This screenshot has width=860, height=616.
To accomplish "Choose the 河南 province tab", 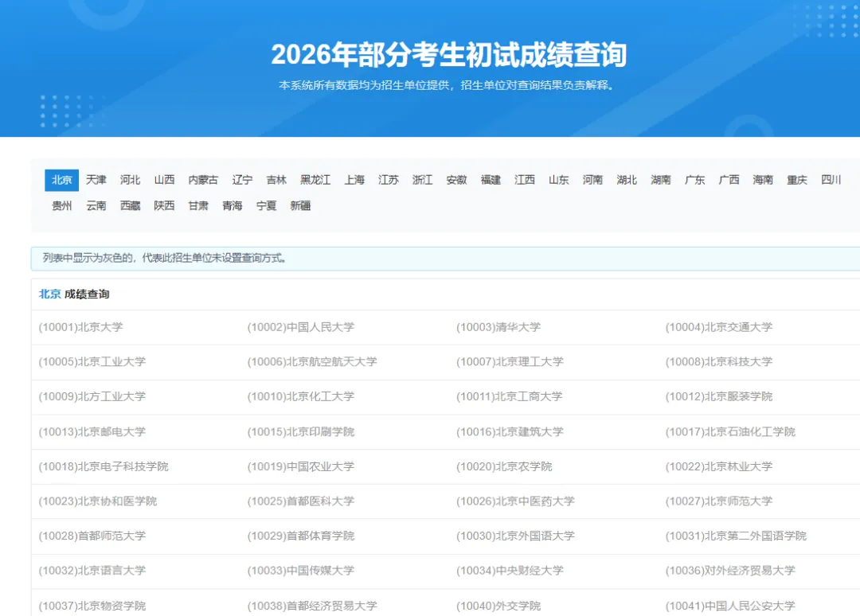I will (592, 180).
